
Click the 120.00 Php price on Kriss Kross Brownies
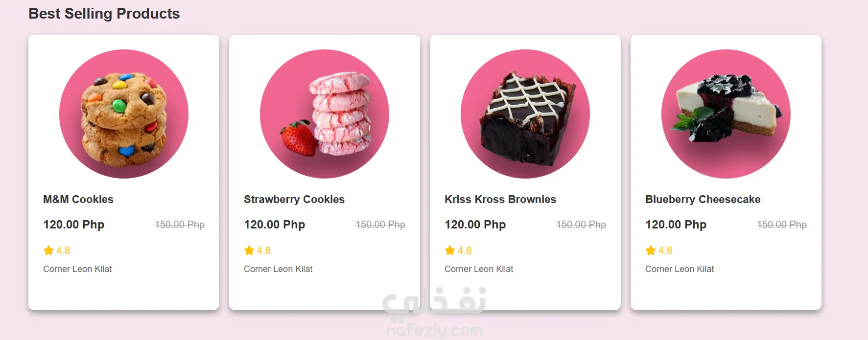tap(475, 225)
